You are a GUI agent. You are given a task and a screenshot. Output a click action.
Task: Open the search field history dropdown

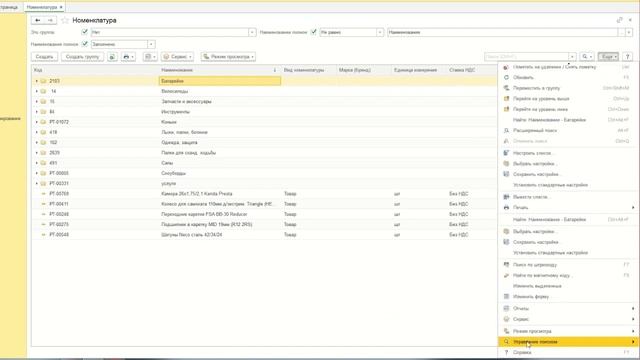[572, 57]
